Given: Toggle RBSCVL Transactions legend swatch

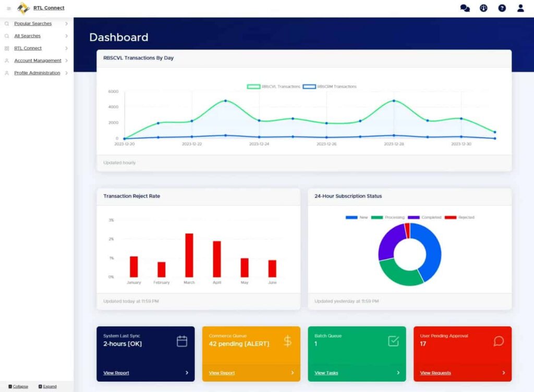Looking at the screenshot, I should (253, 87).
